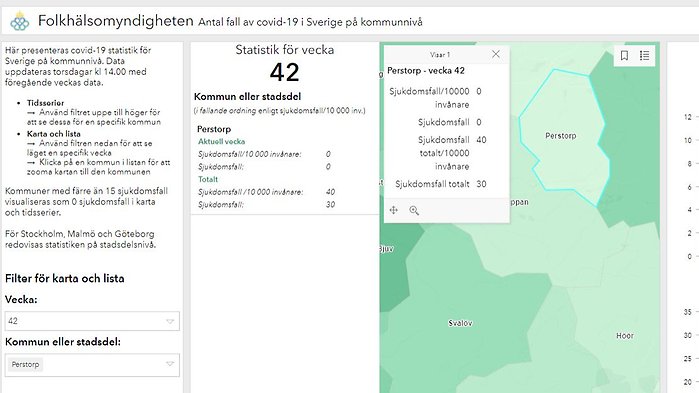Open the map legend list icon
This screenshot has height=393, width=699.
(x=644, y=55)
